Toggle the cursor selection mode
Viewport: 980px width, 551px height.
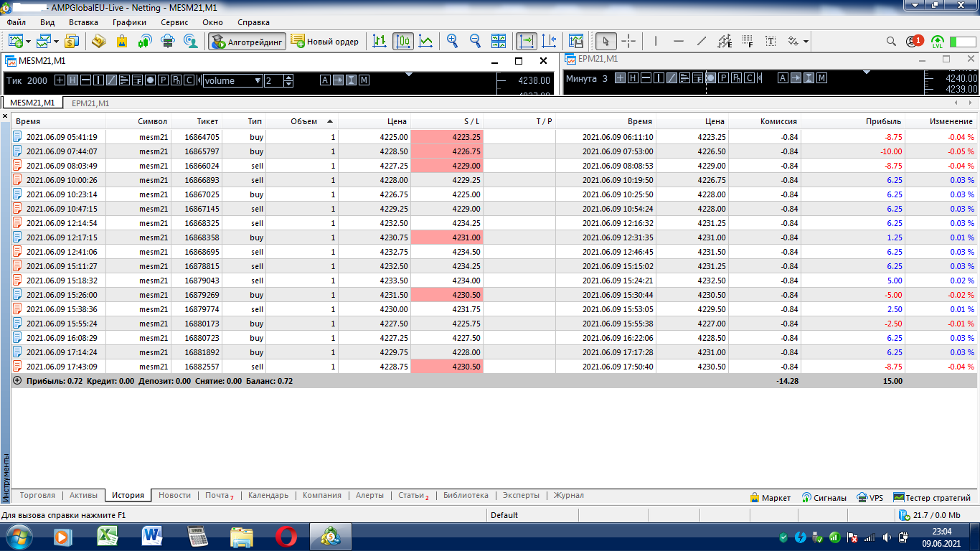tap(606, 41)
